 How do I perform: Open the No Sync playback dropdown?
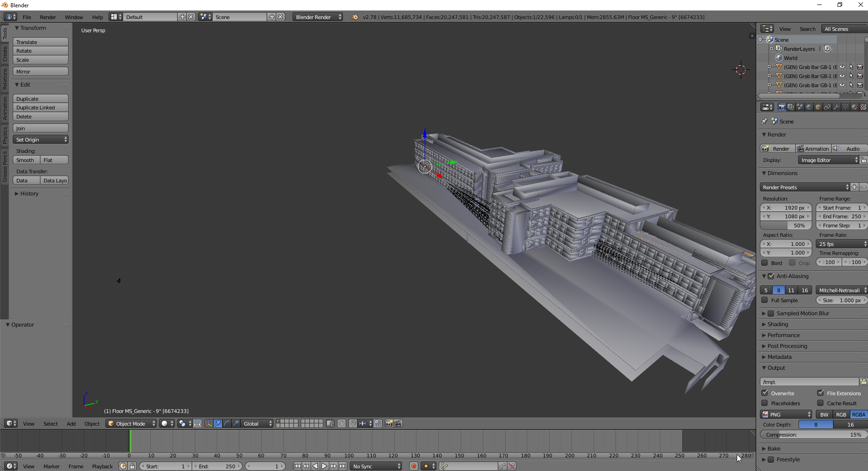[376, 466]
